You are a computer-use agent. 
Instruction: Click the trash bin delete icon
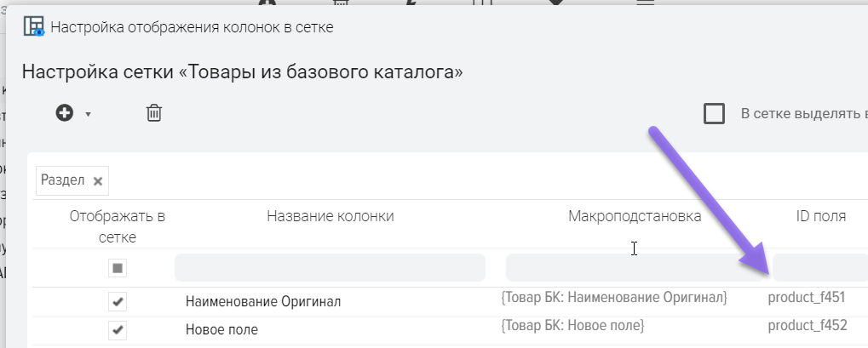154,113
